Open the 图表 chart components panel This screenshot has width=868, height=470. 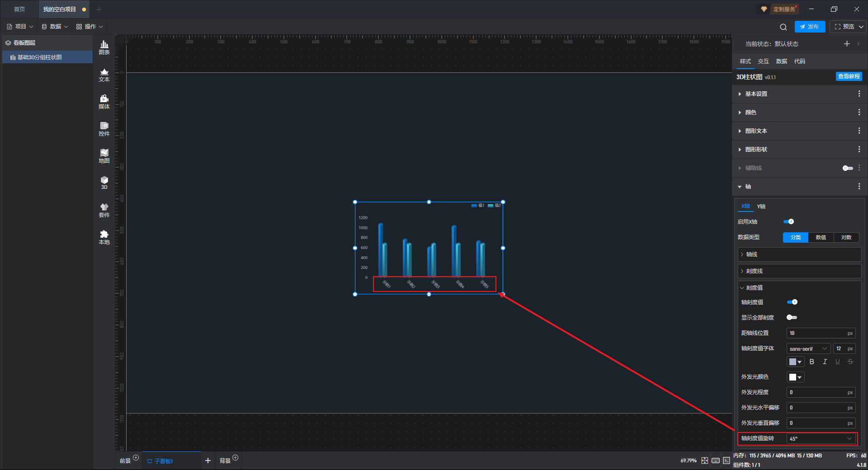click(104, 47)
